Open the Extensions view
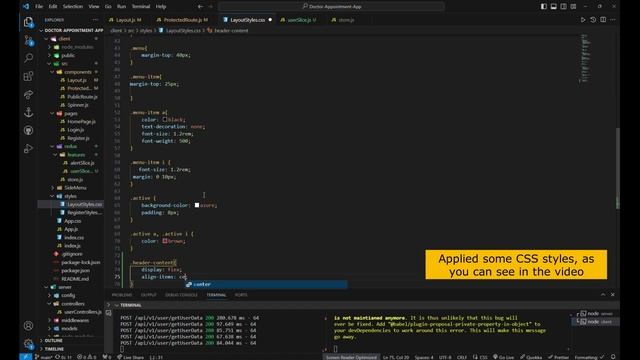640x360 pixels. 29,76
